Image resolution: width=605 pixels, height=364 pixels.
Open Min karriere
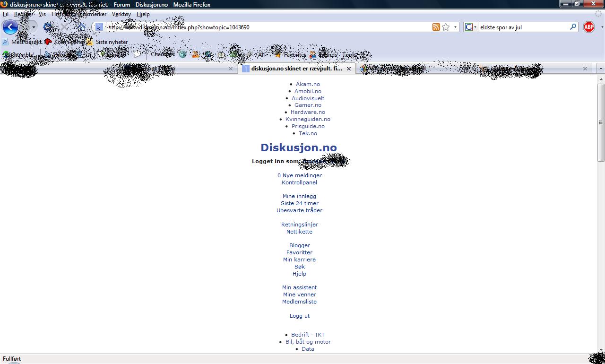[x=300, y=260]
